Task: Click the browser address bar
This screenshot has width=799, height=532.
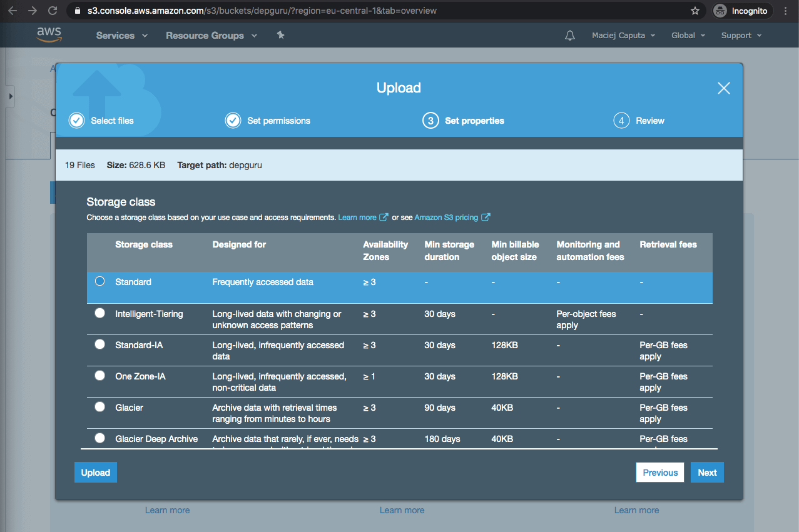Action: pos(375,11)
